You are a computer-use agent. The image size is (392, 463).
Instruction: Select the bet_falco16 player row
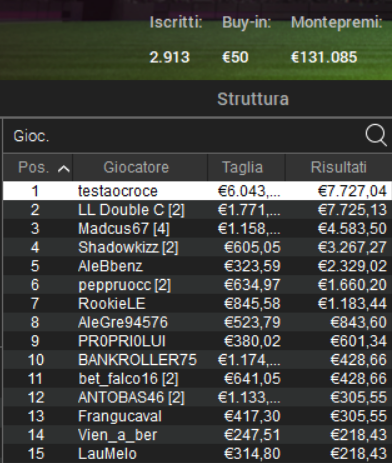click(197, 379)
